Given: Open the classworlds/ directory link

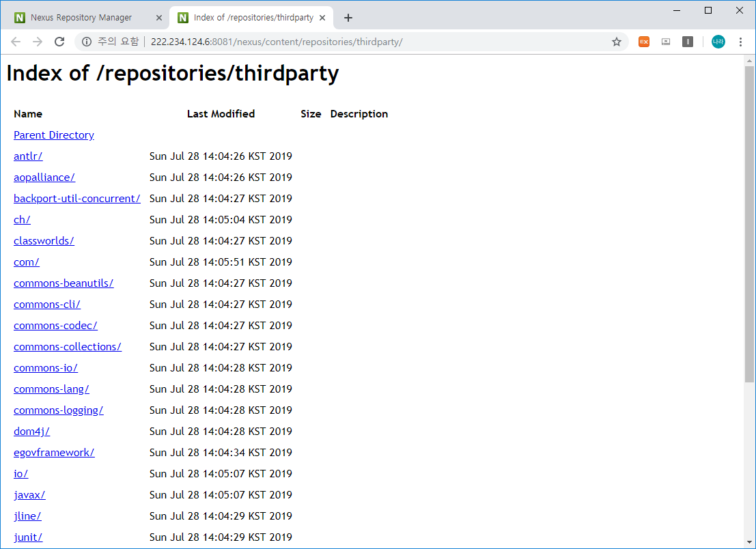Looking at the screenshot, I should 44,241.
